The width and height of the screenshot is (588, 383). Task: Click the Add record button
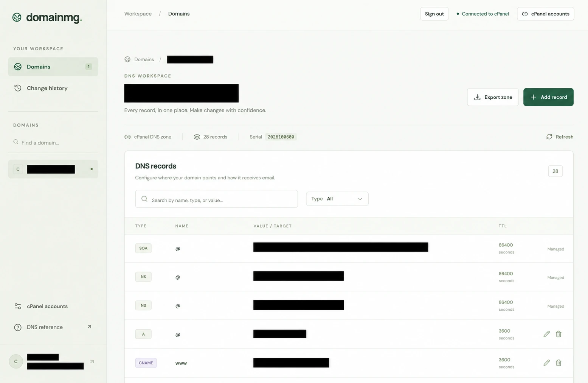(548, 97)
